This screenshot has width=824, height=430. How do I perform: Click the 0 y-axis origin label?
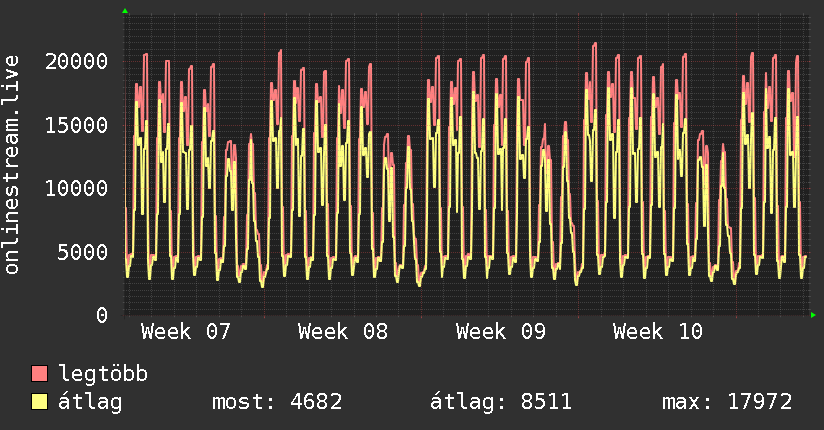(x=102, y=315)
